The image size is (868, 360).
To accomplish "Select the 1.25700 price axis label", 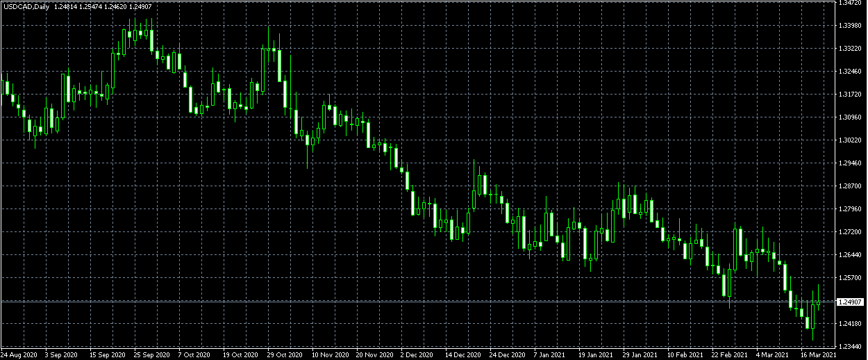I will (x=851, y=278).
